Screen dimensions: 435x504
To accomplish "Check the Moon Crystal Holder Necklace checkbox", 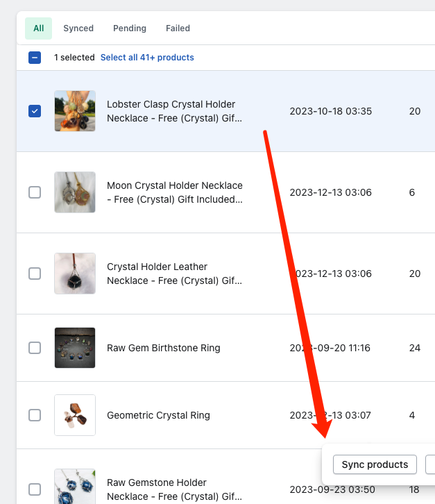I will click(x=35, y=192).
